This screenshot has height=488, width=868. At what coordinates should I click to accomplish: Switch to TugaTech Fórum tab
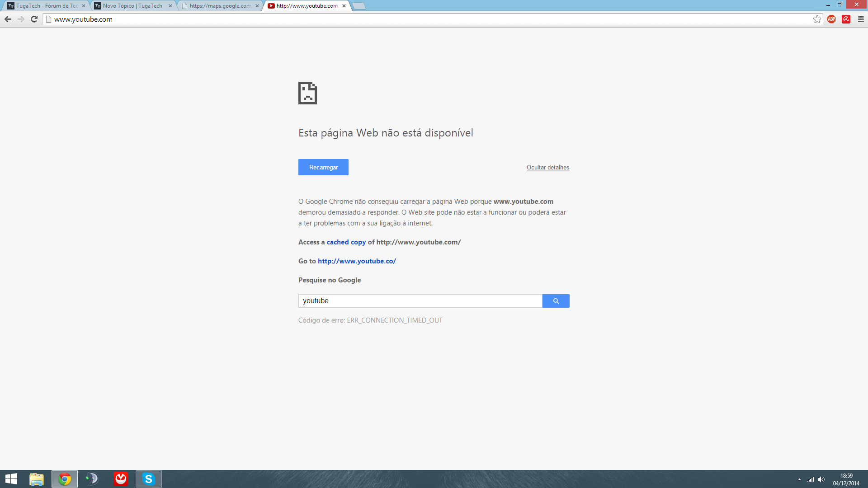tap(45, 6)
